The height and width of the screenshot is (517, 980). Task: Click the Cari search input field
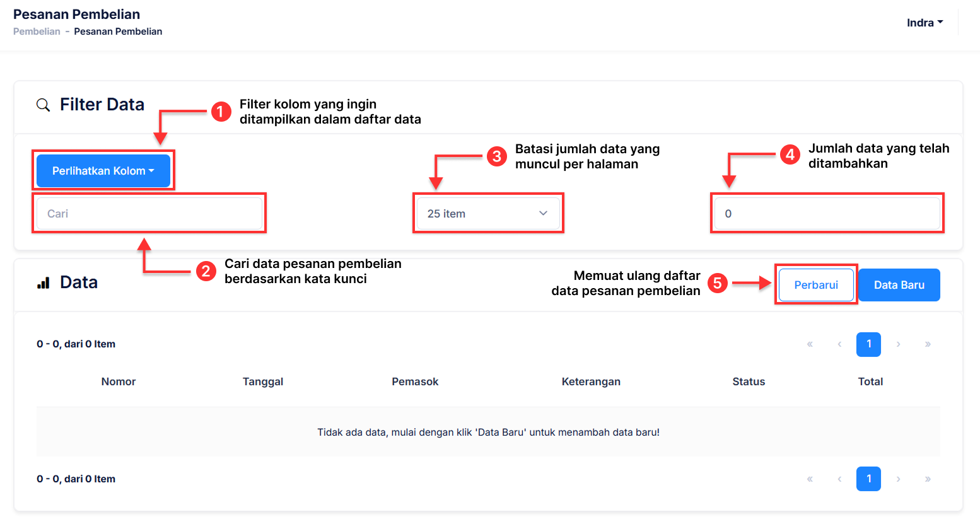149,213
